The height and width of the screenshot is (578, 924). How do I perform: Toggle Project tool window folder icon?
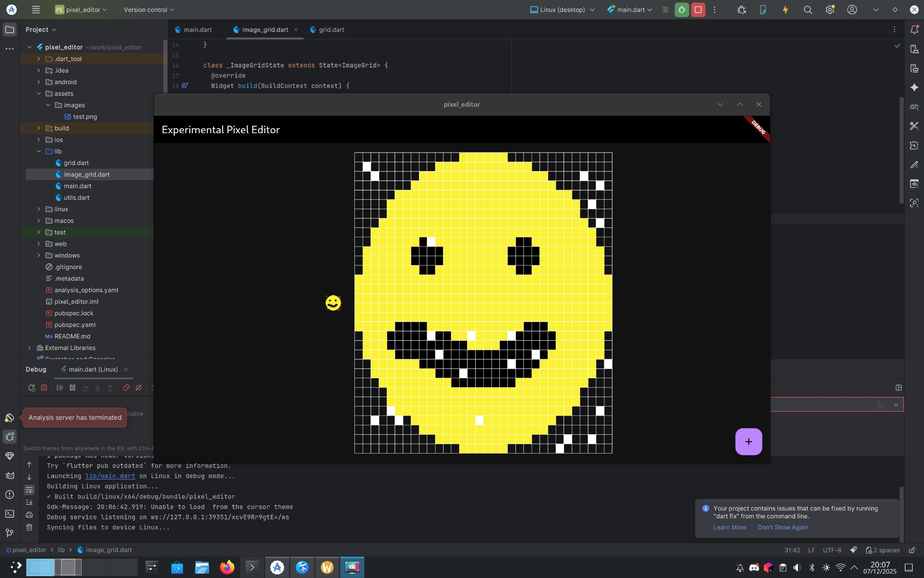[9, 30]
